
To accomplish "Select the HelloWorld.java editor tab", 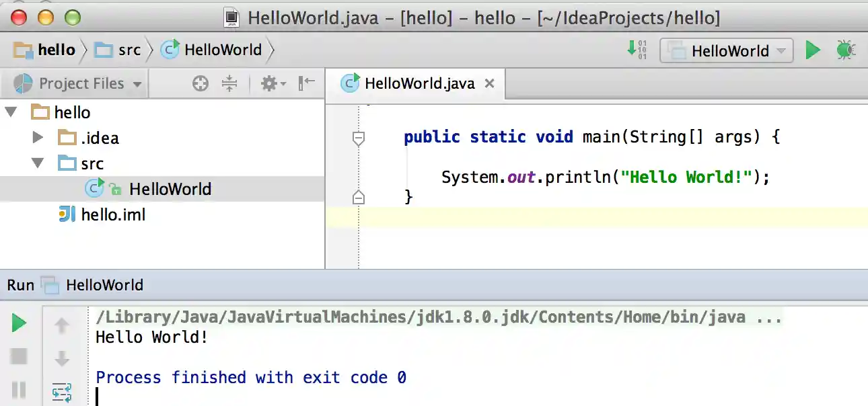I will (x=419, y=84).
